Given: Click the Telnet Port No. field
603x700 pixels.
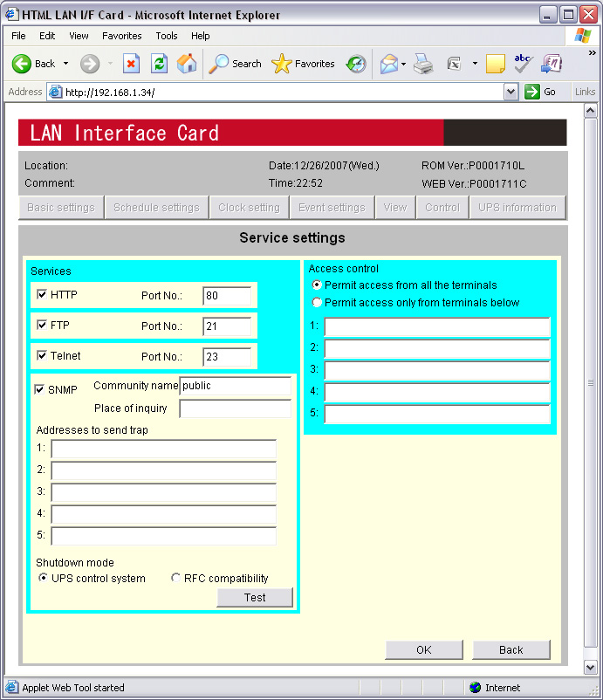Looking at the screenshot, I should [x=227, y=357].
